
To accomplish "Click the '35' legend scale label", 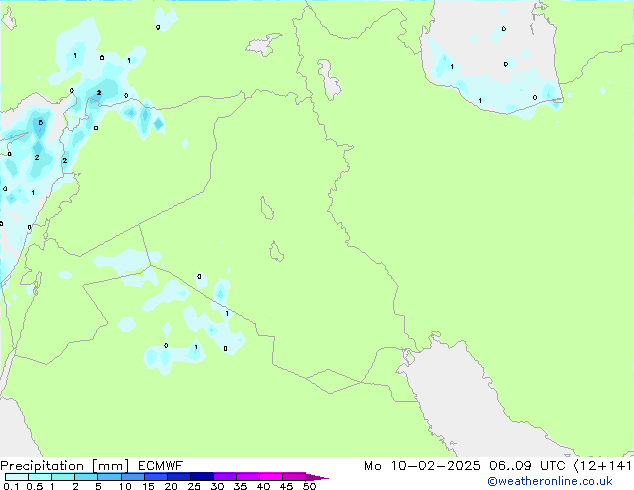I will pos(240,486).
